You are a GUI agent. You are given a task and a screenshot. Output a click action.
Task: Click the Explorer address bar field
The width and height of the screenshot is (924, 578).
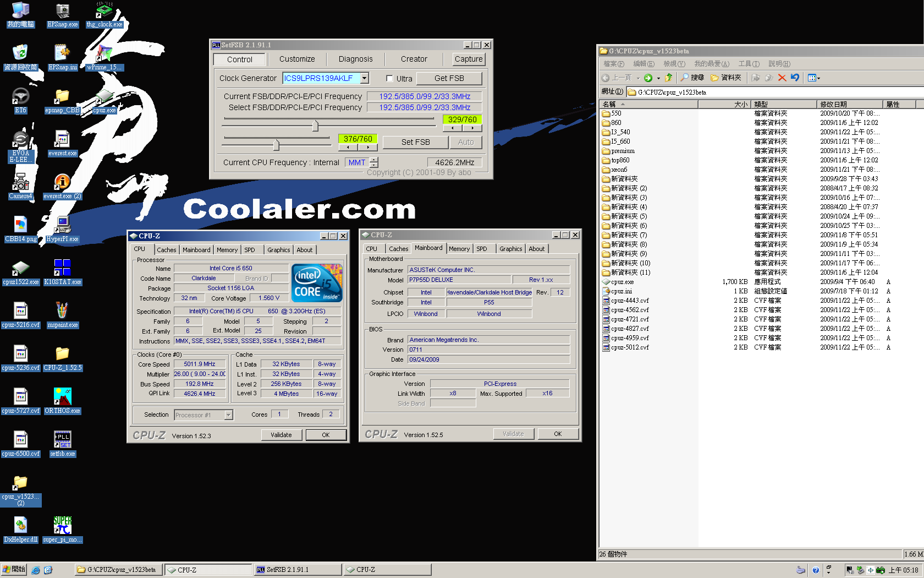pyautogui.click(x=776, y=92)
